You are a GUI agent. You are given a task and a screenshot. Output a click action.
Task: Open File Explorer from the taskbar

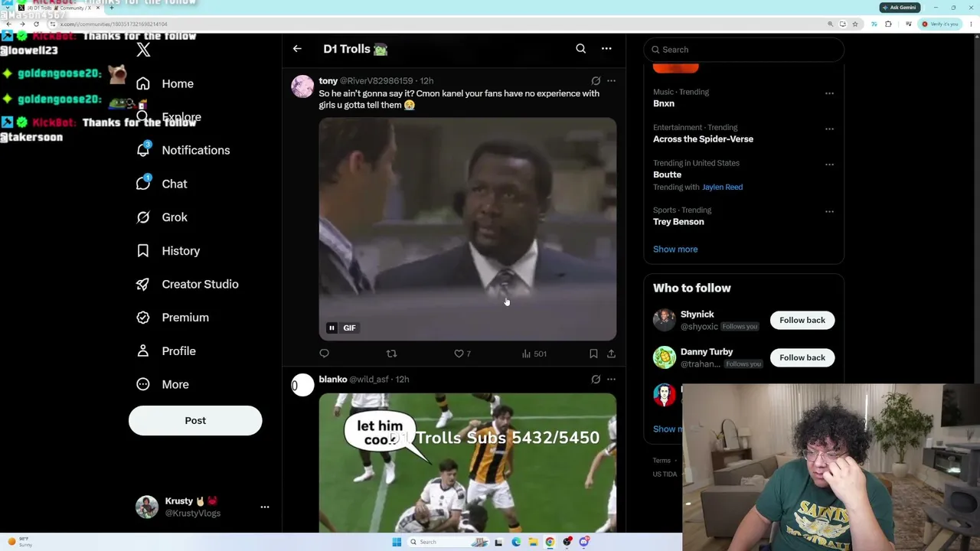point(533,543)
